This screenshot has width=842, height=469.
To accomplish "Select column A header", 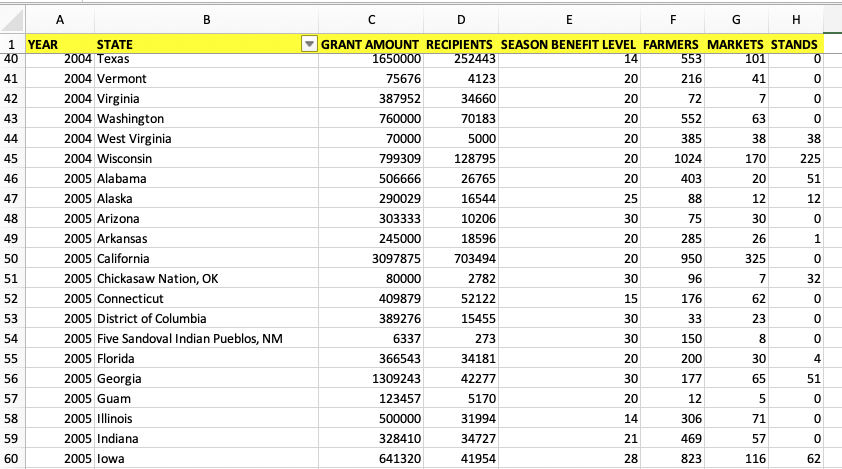I will (x=59, y=19).
